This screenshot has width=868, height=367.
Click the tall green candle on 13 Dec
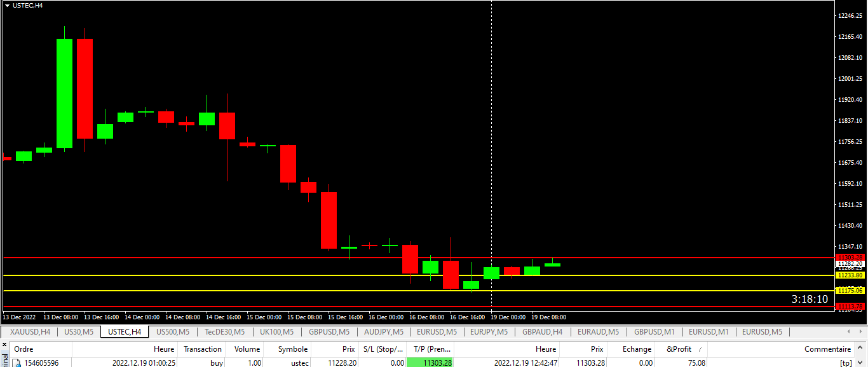(64, 93)
